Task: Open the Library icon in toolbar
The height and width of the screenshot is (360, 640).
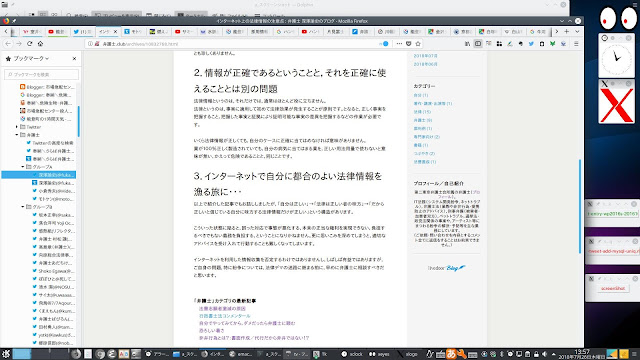Action: [x=467, y=44]
